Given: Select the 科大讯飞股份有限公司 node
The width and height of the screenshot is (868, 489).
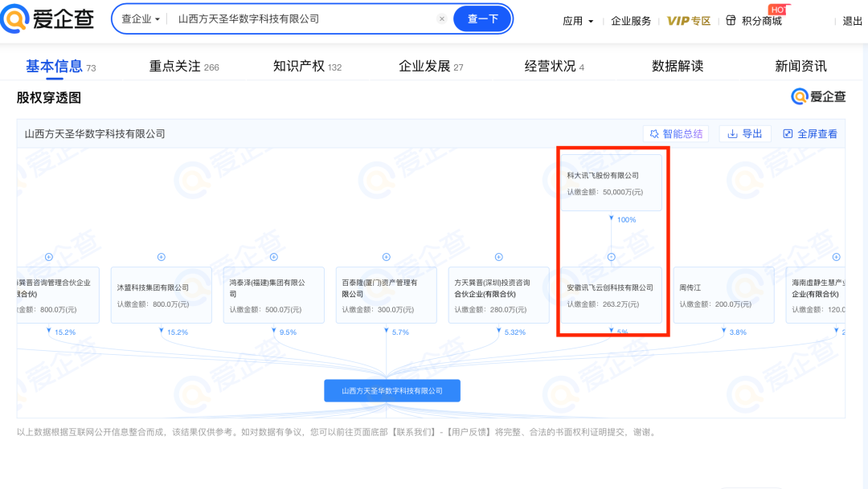Looking at the screenshot, I should pyautogui.click(x=611, y=183).
